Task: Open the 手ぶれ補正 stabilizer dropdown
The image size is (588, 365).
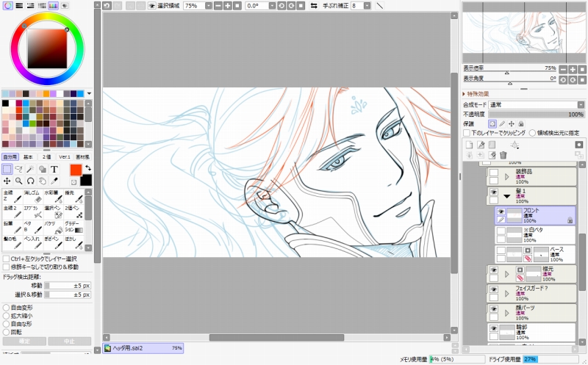Action: point(367,6)
